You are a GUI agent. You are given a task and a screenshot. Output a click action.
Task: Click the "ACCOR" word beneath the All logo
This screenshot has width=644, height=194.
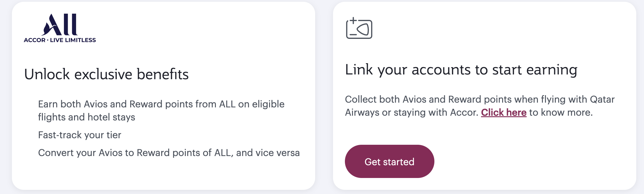tap(34, 40)
